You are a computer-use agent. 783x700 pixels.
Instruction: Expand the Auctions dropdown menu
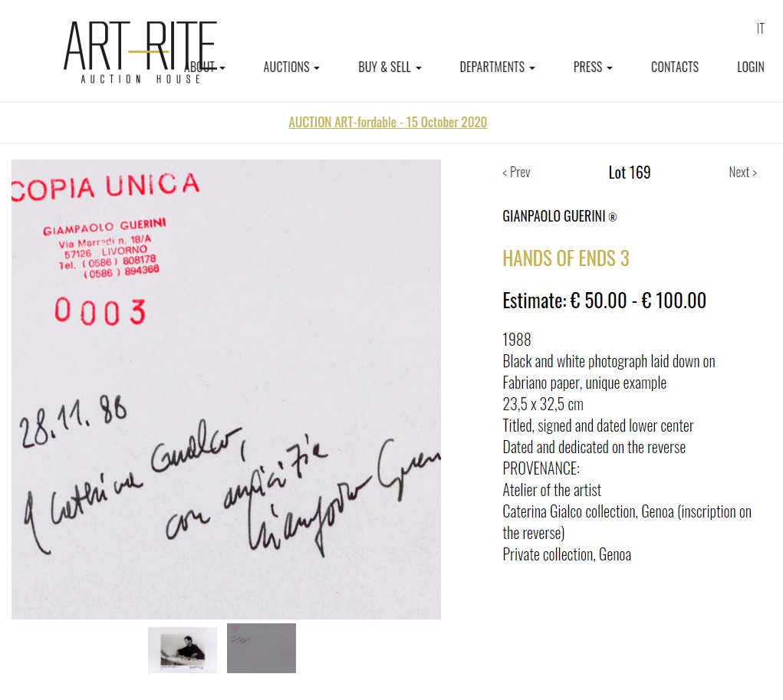pyautogui.click(x=291, y=67)
